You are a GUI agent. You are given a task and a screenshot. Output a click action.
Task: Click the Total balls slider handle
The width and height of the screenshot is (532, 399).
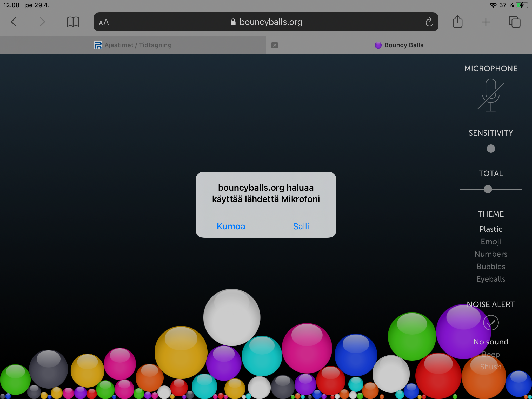coord(488,189)
